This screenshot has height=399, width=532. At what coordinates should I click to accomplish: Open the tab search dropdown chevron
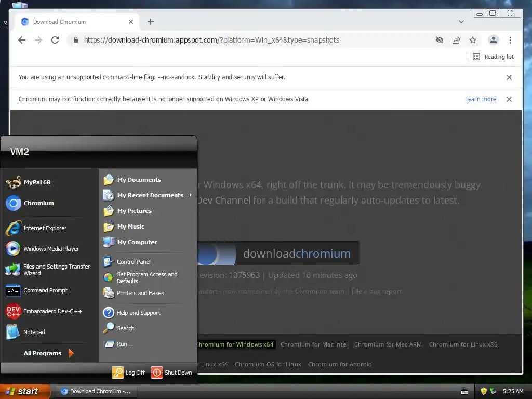pos(461,22)
